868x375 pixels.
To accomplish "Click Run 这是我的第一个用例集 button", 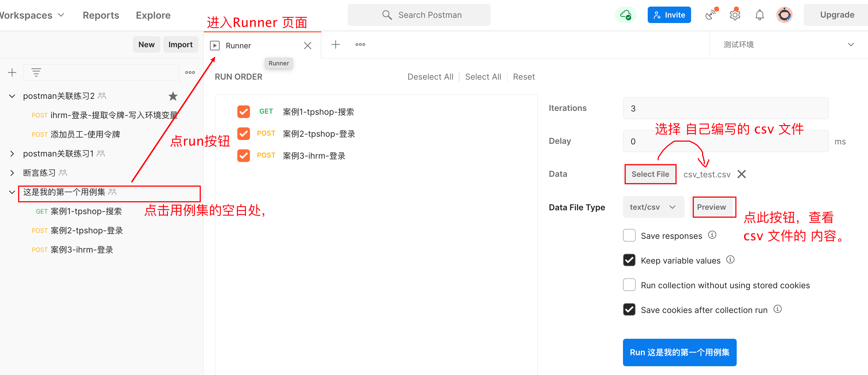I will [679, 352].
